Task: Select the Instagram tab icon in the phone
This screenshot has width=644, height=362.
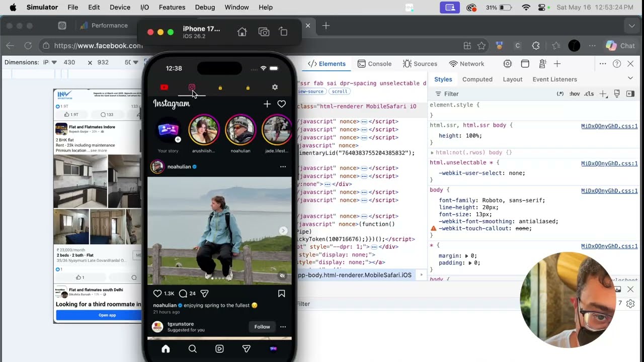Action: pyautogui.click(x=192, y=87)
